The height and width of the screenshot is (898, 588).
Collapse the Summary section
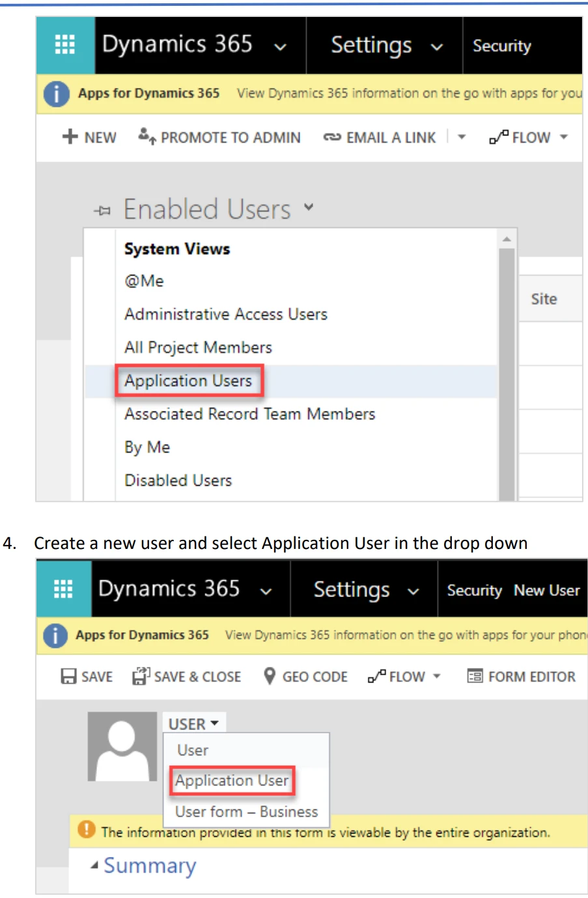94,865
